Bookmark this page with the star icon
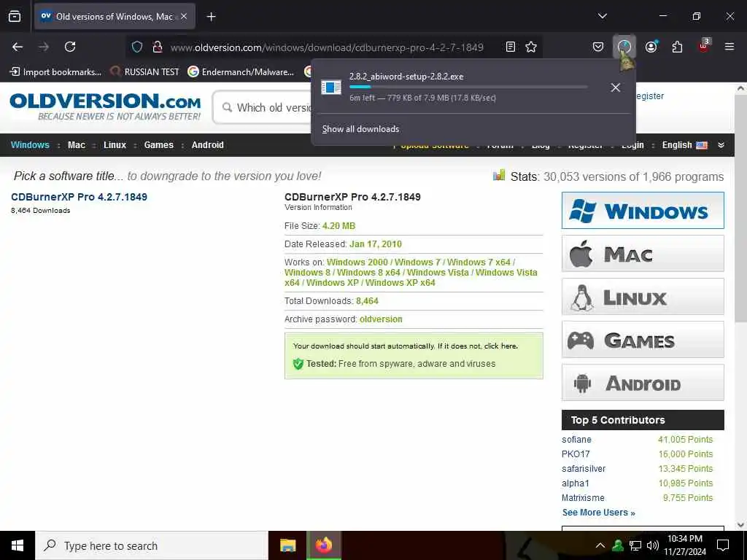The width and height of the screenshot is (747, 560). (531, 47)
